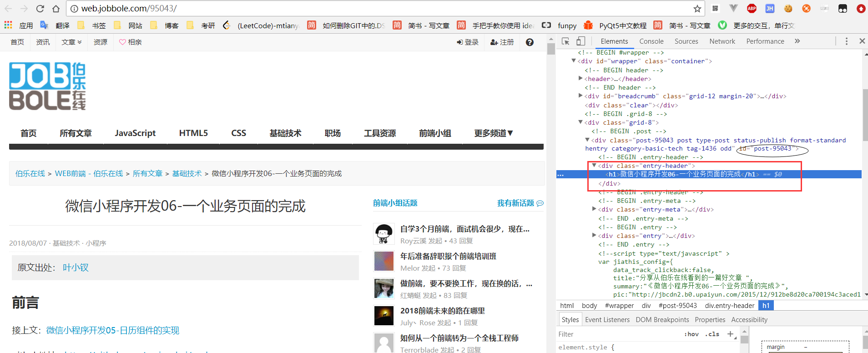Image resolution: width=868 pixels, height=353 pixels.
Task: Open Event Listeners pane tab
Action: coord(607,320)
